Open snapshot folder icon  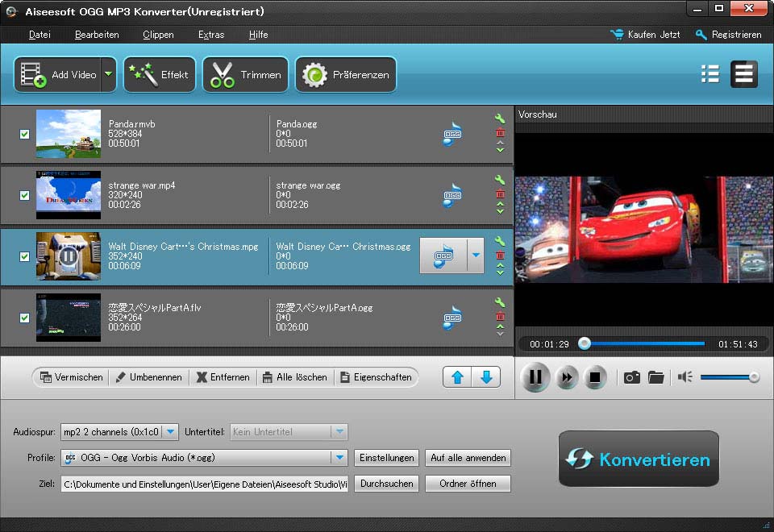(656, 377)
